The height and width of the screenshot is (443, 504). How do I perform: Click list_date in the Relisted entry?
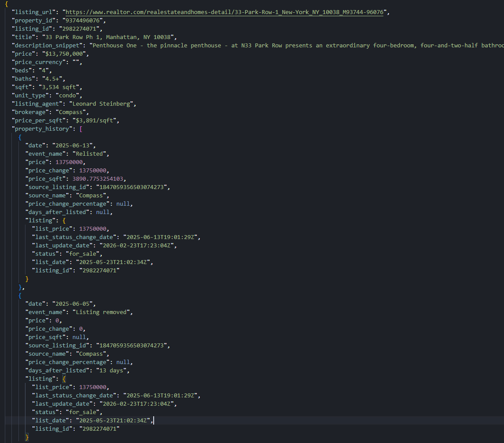click(92, 262)
